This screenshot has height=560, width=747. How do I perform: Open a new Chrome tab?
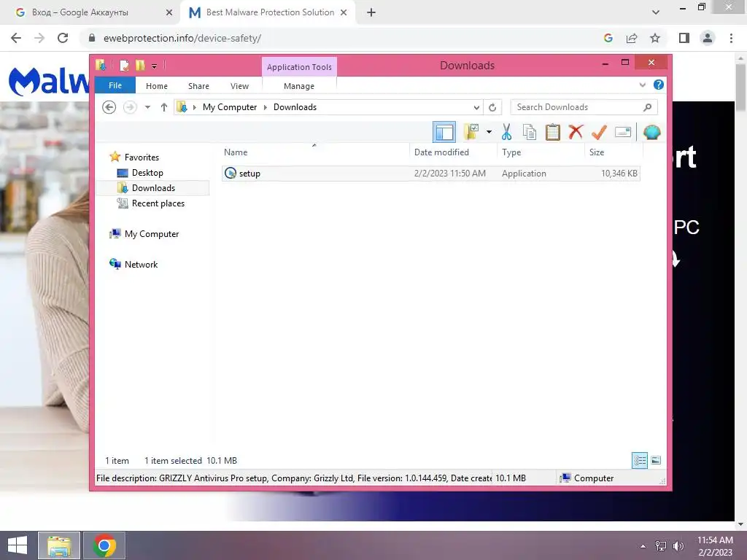click(371, 12)
